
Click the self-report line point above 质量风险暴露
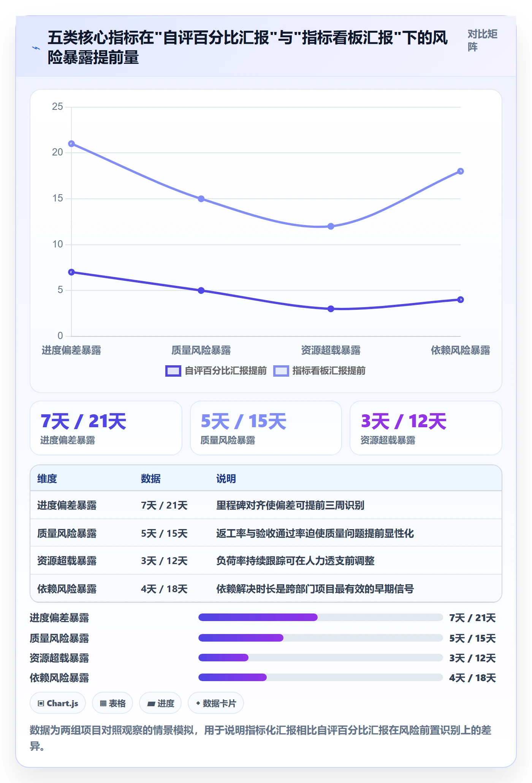pos(201,290)
